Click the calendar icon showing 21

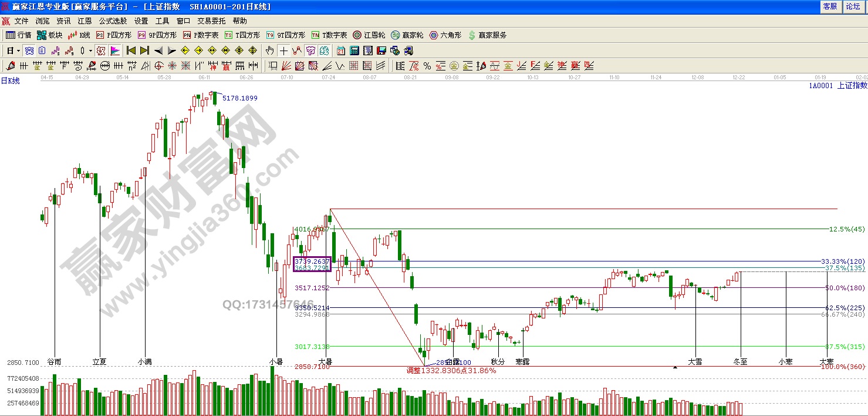point(341,51)
